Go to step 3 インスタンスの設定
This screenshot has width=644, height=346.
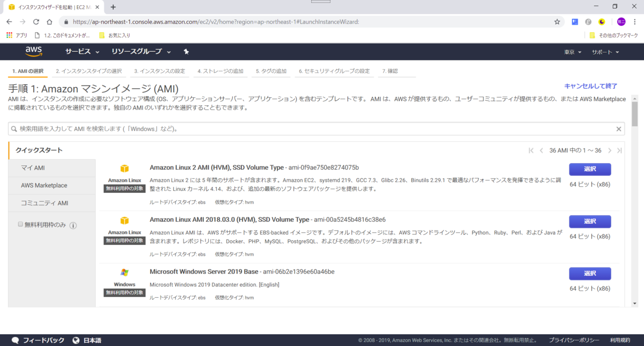pyautogui.click(x=159, y=71)
